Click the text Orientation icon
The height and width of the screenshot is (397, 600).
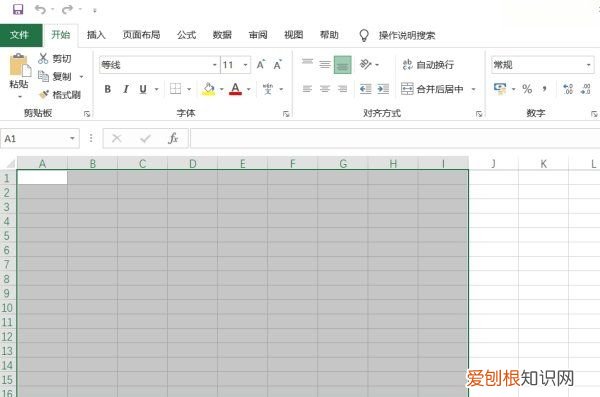pos(366,64)
